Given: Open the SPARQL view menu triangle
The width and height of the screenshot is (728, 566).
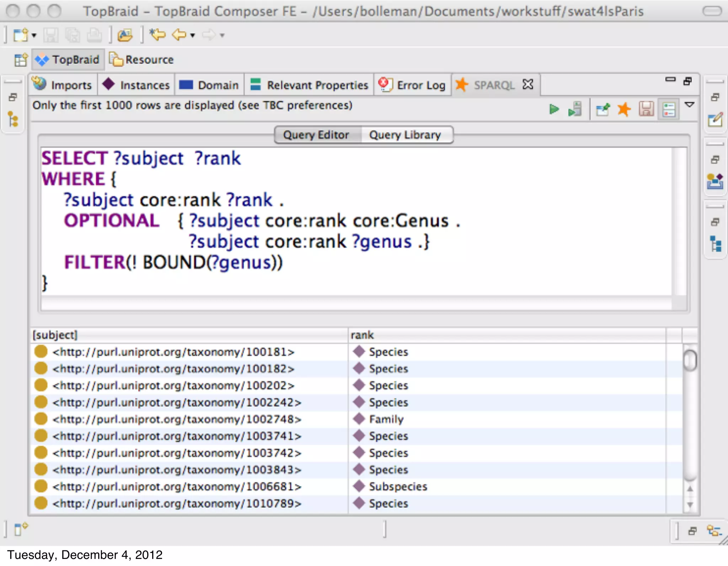Looking at the screenshot, I should tap(689, 104).
